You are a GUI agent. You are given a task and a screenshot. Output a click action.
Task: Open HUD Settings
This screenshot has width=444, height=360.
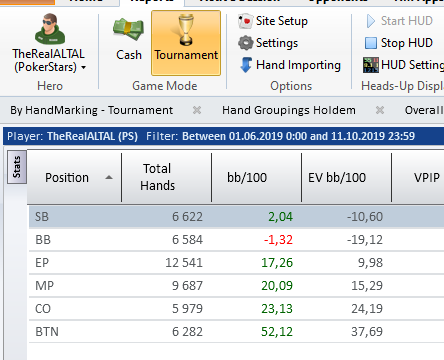click(403, 65)
